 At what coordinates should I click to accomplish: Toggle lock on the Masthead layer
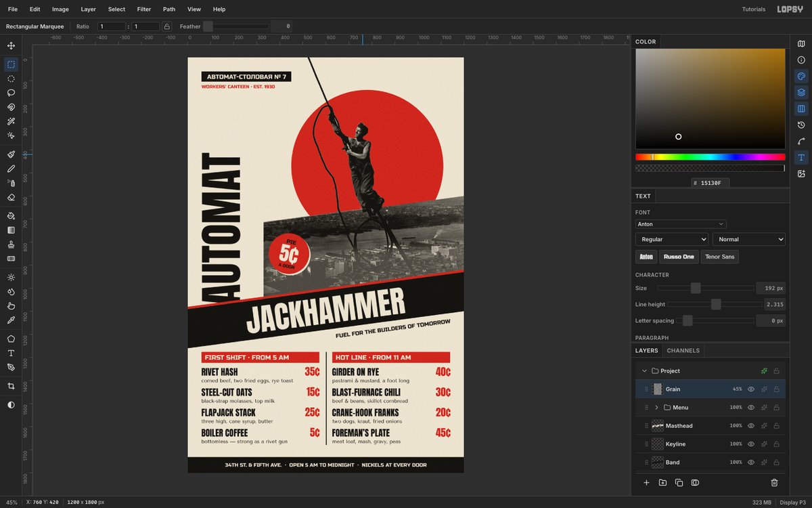click(776, 426)
